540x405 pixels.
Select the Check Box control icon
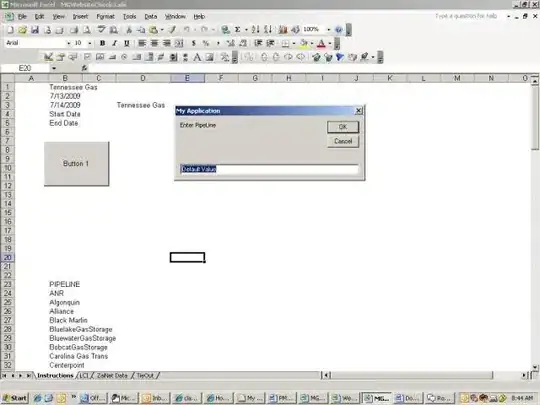coord(87,57)
